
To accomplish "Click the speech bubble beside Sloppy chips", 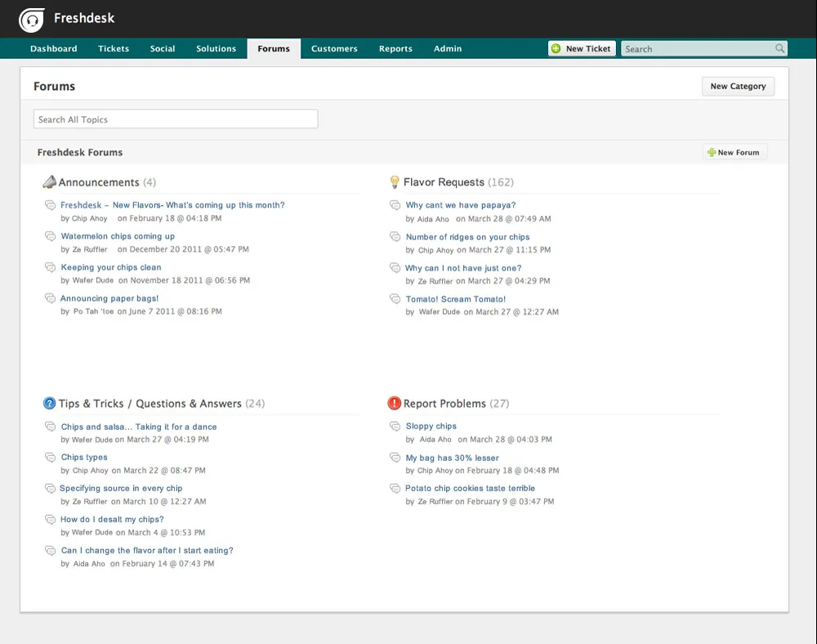I will tap(395, 425).
